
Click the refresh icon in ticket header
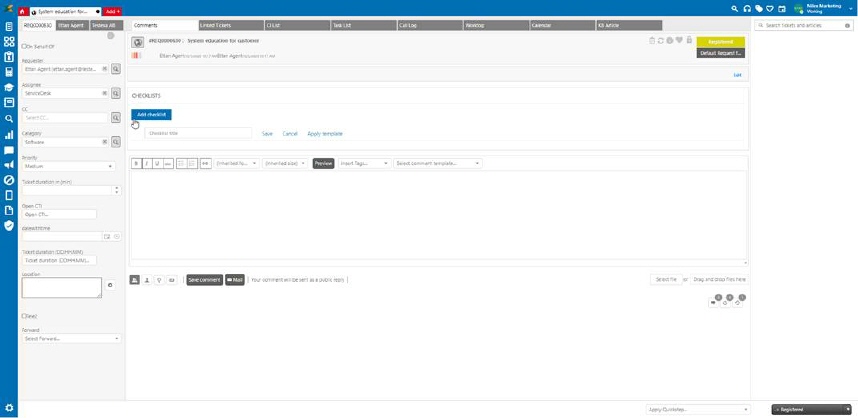(x=661, y=41)
